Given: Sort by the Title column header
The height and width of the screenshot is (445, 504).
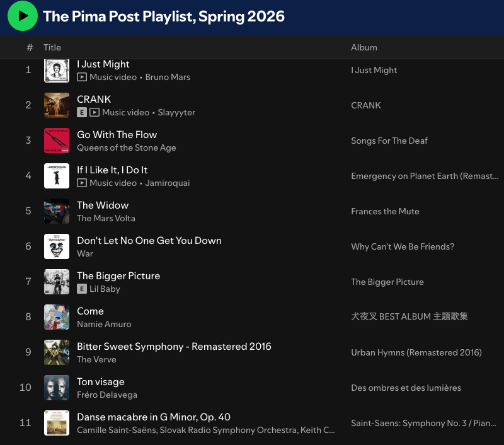Looking at the screenshot, I should (52, 47).
